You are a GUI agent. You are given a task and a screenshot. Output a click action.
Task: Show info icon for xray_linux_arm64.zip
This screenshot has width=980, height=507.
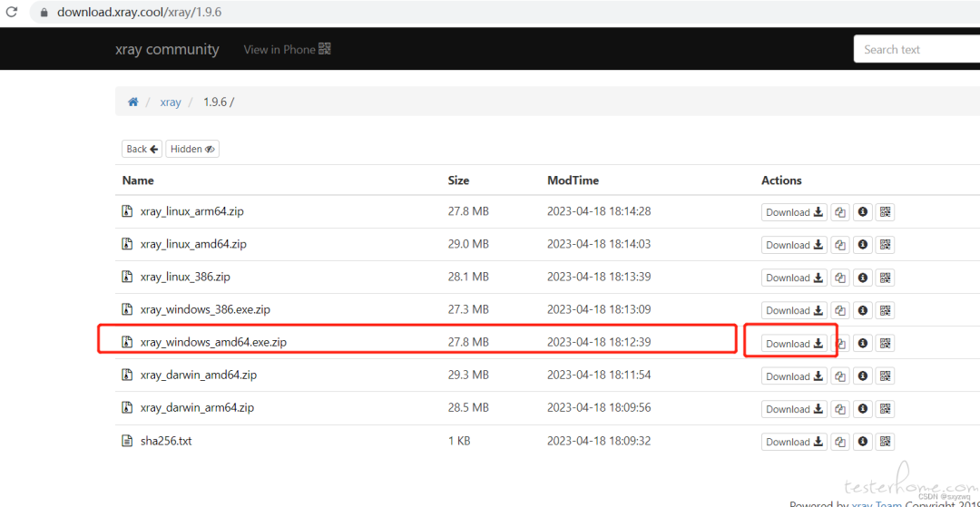point(863,212)
